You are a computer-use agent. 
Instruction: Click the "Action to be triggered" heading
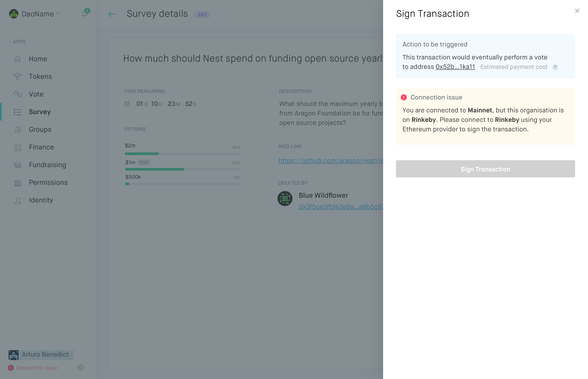435,45
